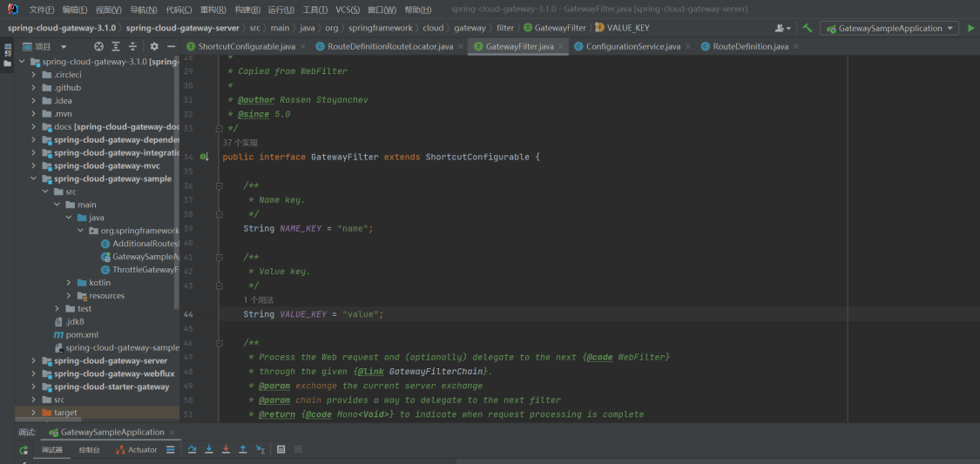The width and height of the screenshot is (980, 464).
Task: Collapse the spring-cloud-gateway-3.1.0 root node
Action: pos(23,62)
